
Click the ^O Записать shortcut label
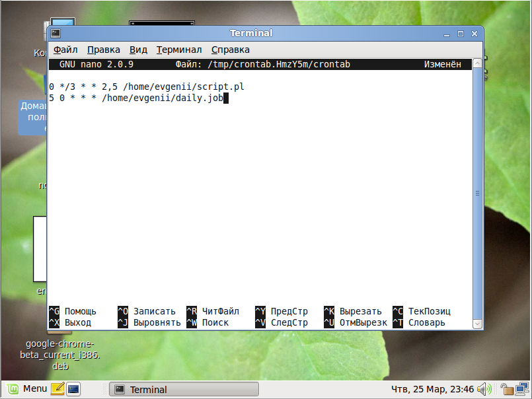pyautogui.click(x=147, y=311)
